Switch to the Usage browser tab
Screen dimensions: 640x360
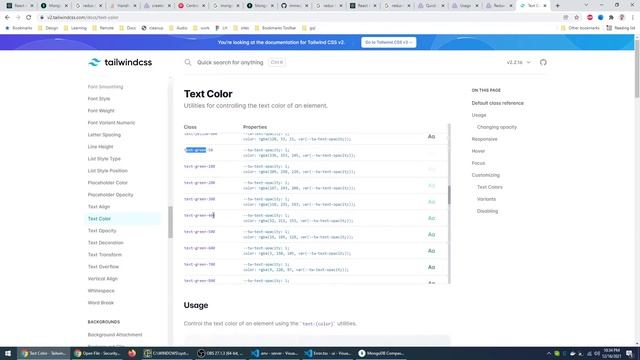(x=465, y=6)
